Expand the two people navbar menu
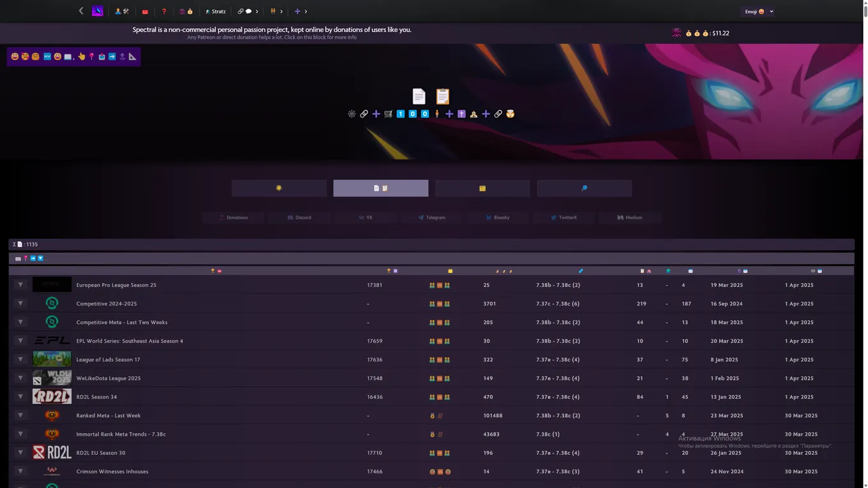 (x=276, y=11)
